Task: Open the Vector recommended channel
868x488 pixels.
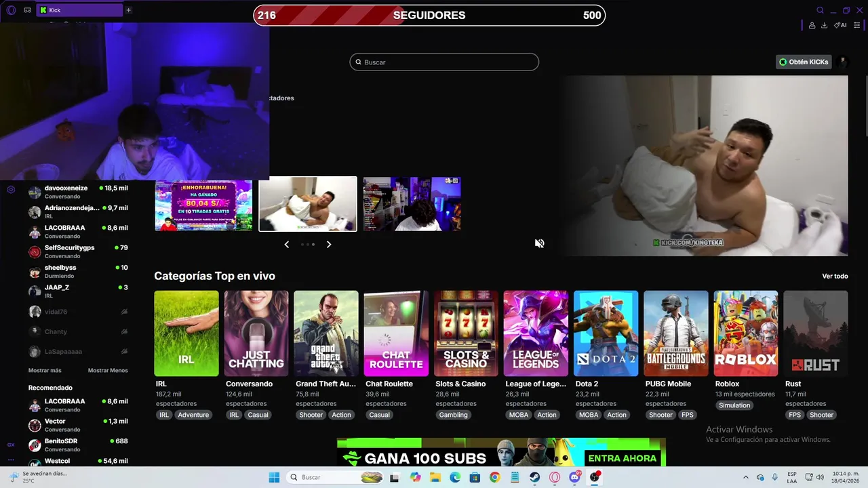Action: click(78, 425)
